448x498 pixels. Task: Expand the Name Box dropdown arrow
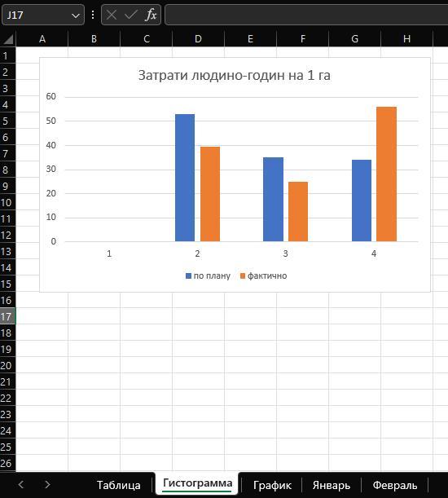[x=76, y=15]
